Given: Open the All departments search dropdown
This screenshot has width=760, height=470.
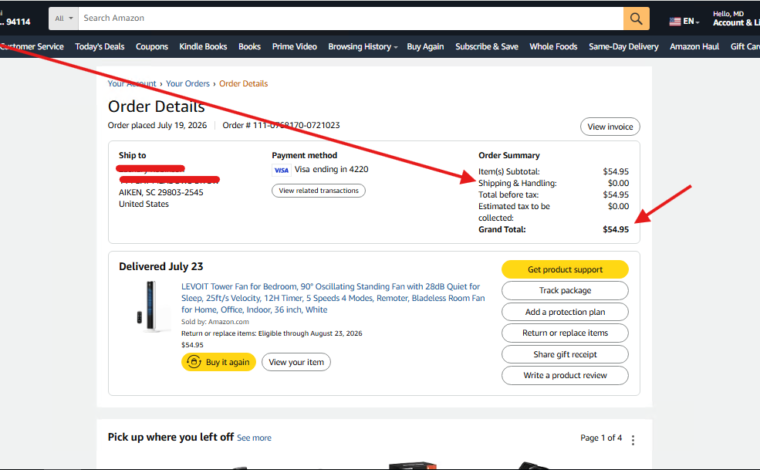Looking at the screenshot, I should click(64, 18).
